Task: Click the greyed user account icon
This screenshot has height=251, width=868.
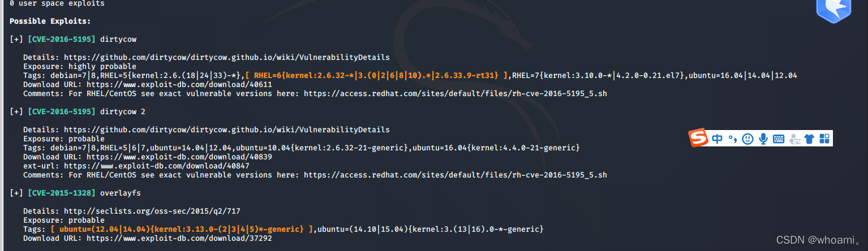Action: coord(794,139)
